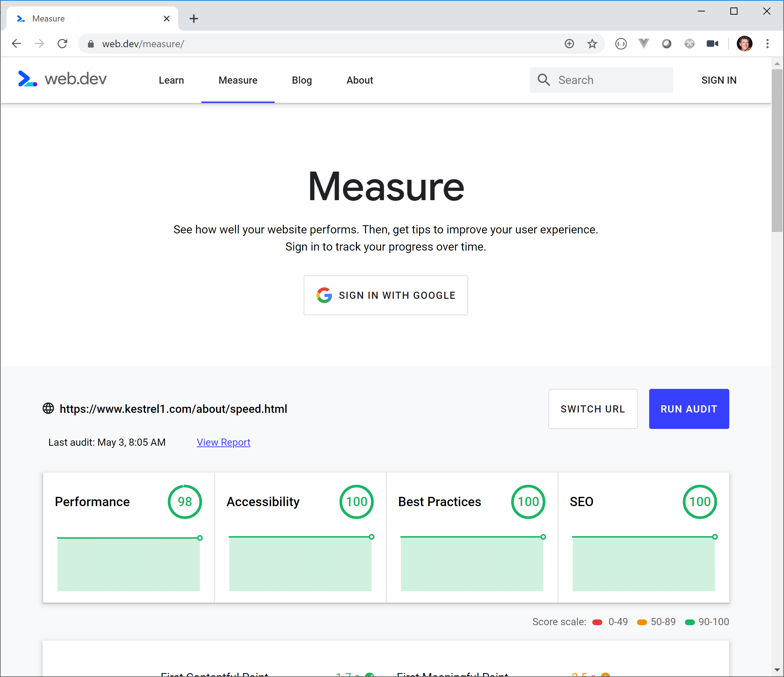
Task: Click the browser reload icon
Action: click(x=63, y=44)
